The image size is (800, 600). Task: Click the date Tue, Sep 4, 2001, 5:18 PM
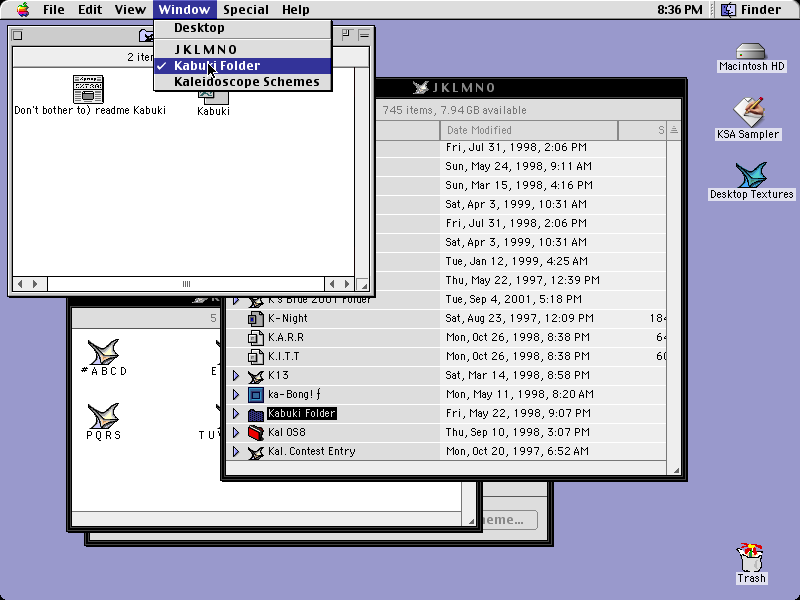(513, 299)
